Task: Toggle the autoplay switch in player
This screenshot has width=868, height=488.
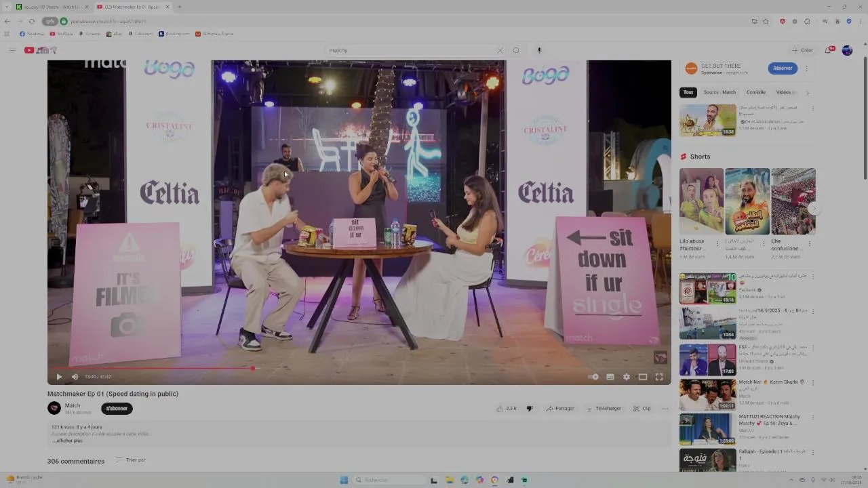Action: [x=593, y=377]
